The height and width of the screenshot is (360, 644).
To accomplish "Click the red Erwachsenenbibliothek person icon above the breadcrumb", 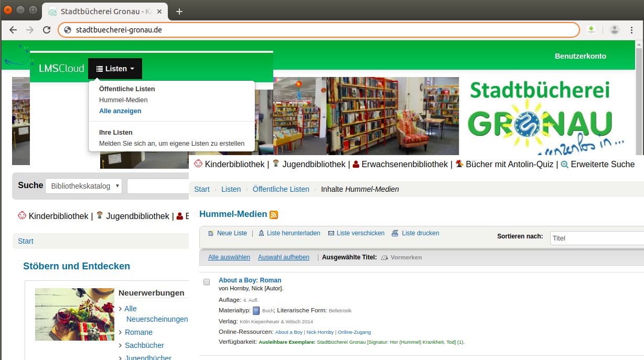I will [x=356, y=165].
